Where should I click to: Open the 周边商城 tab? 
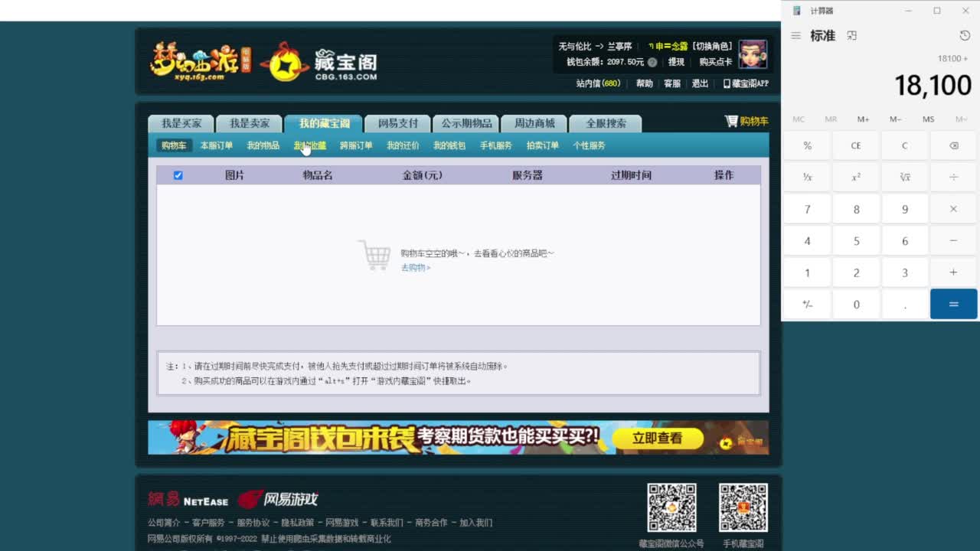(534, 123)
